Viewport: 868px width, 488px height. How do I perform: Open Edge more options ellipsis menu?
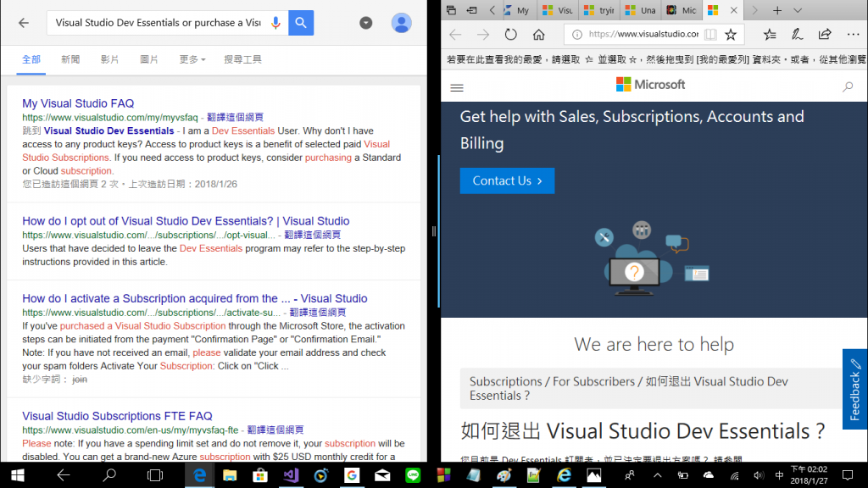pyautogui.click(x=853, y=34)
